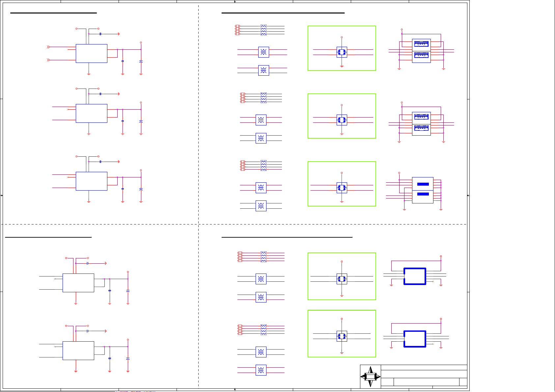Select diode array inside the bottommost green box
Image resolution: width=555 pixels, height=392 pixels.
(x=342, y=336)
